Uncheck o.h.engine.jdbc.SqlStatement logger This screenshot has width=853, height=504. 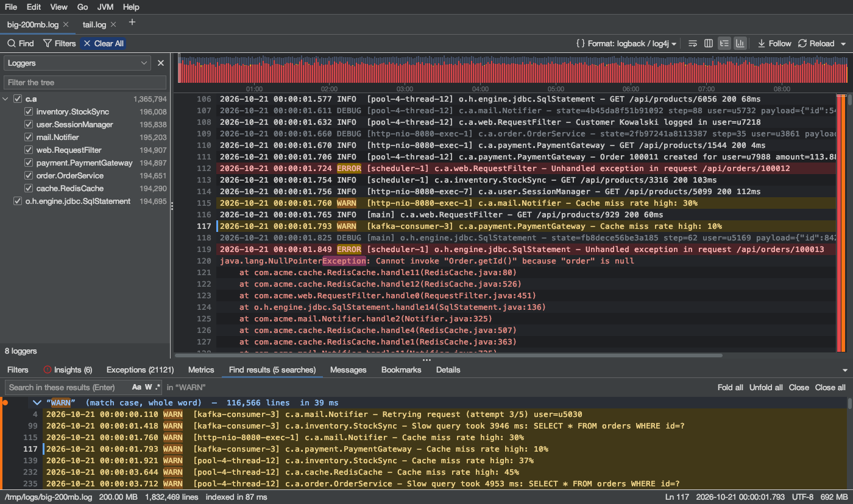coord(18,201)
